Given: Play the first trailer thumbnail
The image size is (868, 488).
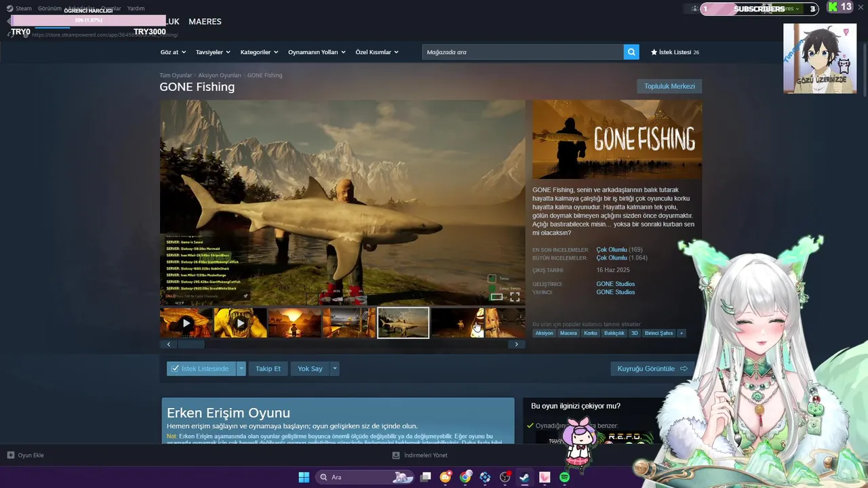Looking at the screenshot, I should click(x=186, y=323).
